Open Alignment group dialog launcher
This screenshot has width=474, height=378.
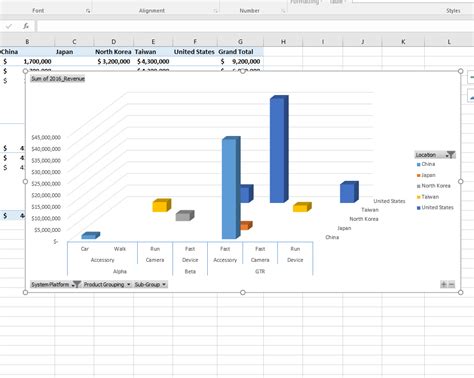(215, 11)
